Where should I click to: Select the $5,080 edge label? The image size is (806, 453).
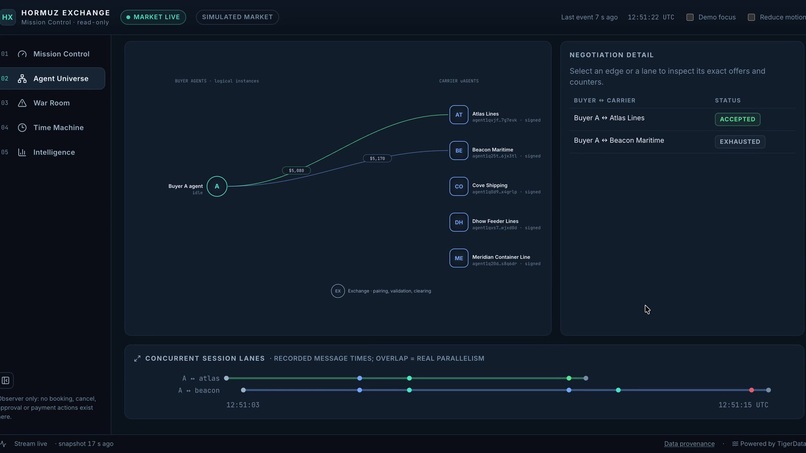coord(296,170)
